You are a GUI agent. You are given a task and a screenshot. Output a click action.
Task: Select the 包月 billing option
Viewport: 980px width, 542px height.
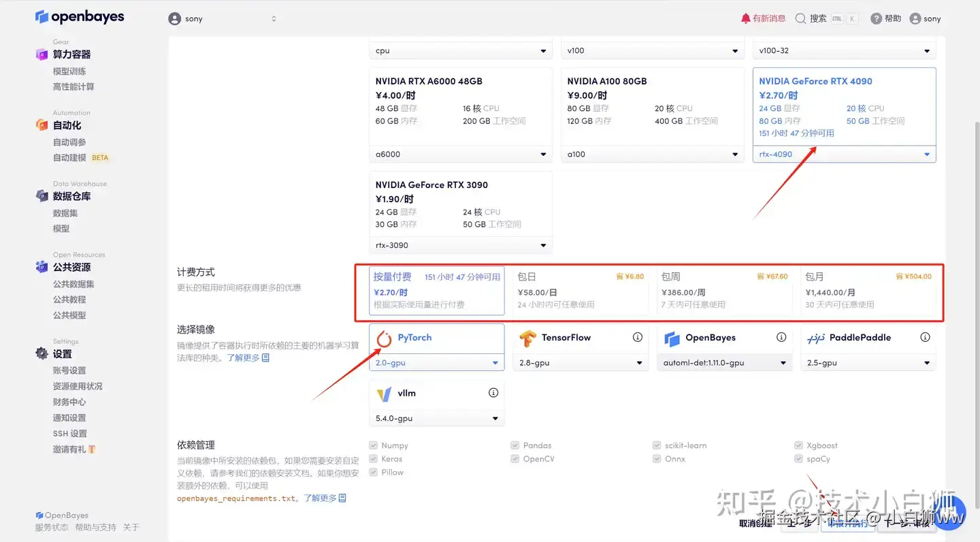pyautogui.click(x=868, y=291)
